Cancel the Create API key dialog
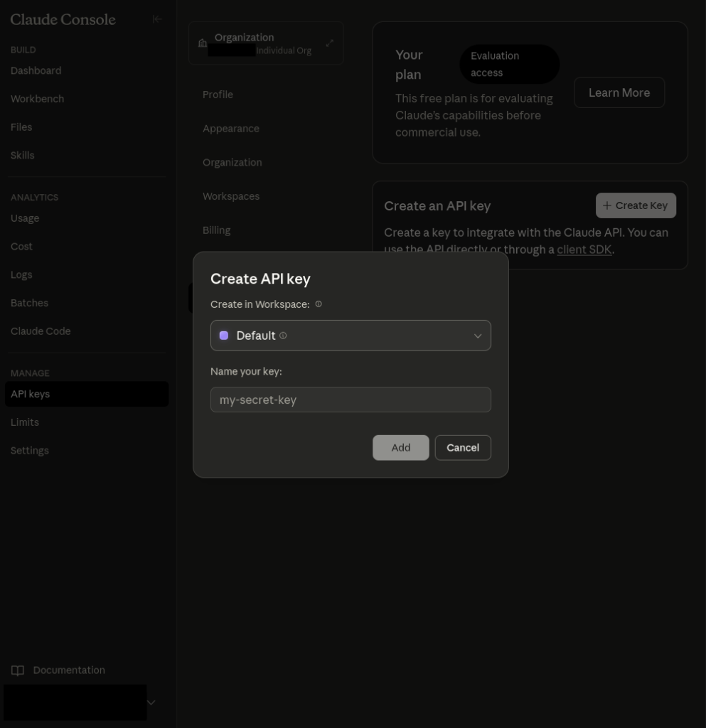Image resolution: width=706 pixels, height=728 pixels. tap(463, 448)
